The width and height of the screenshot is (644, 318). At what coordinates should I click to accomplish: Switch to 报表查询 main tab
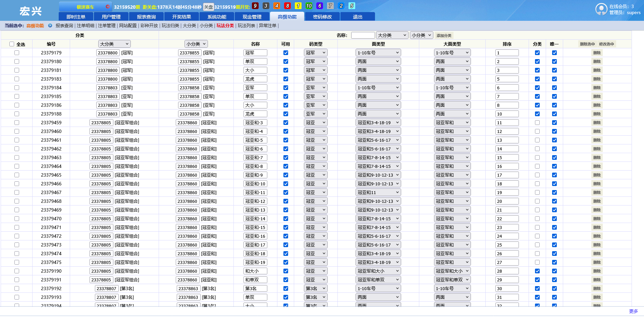point(146,17)
